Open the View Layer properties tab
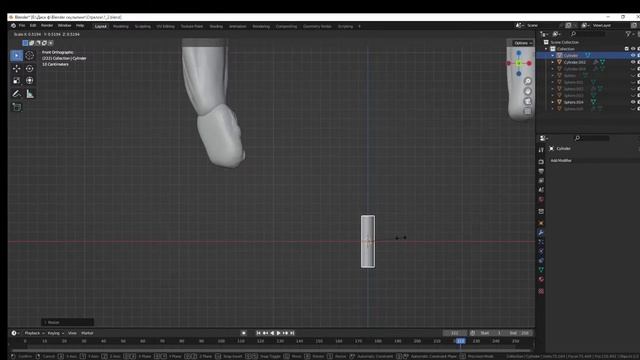Image resolution: width=640 pixels, height=360 pixels. [541, 180]
